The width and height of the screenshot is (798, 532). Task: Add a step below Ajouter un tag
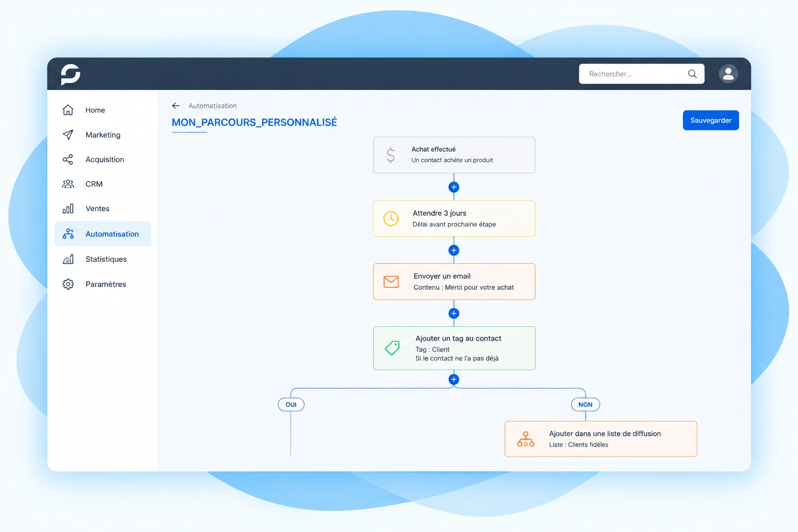pyautogui.click(x=454, y=379)
